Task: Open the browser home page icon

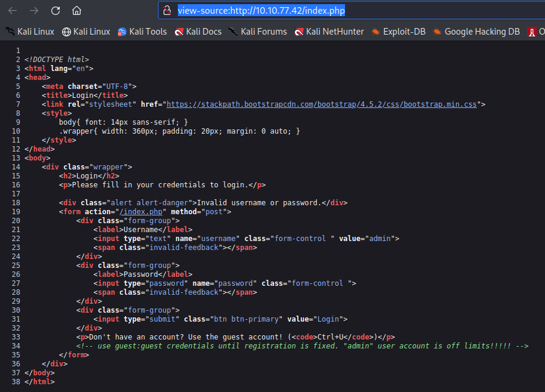Action: coord(76,11)
